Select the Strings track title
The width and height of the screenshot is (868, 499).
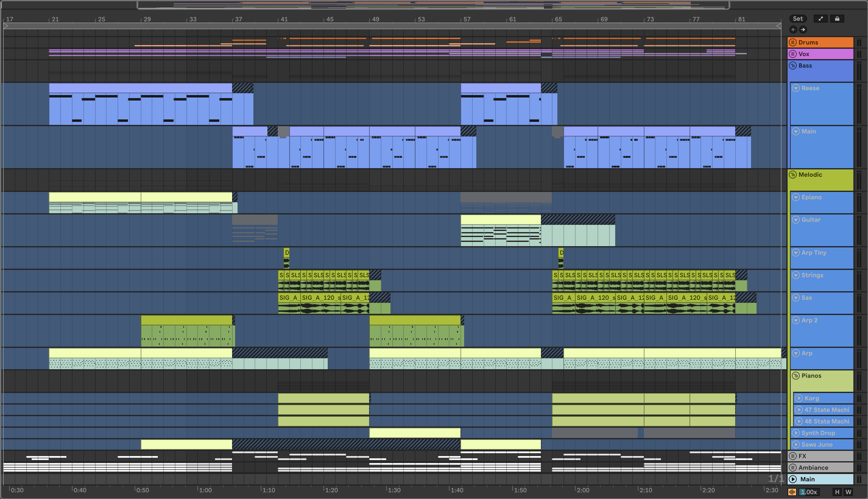[812, 275]
